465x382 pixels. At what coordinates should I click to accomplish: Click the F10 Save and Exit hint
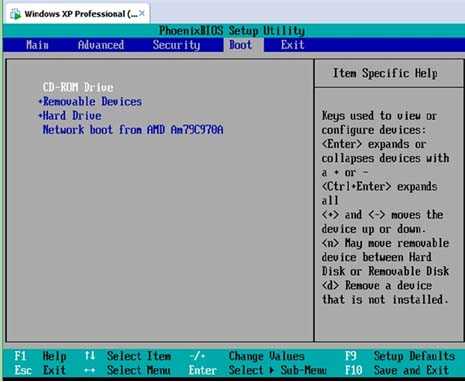397,370
